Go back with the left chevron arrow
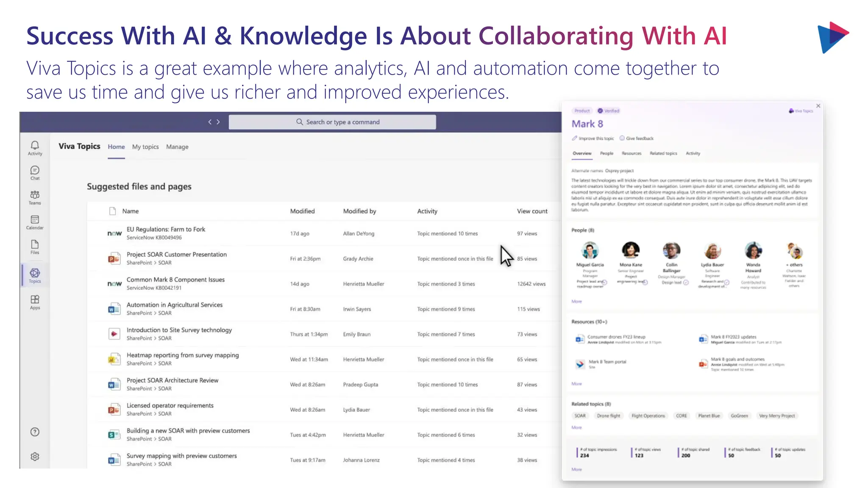The width and height of the screenshot is (868, 488). tap(210, 122)
